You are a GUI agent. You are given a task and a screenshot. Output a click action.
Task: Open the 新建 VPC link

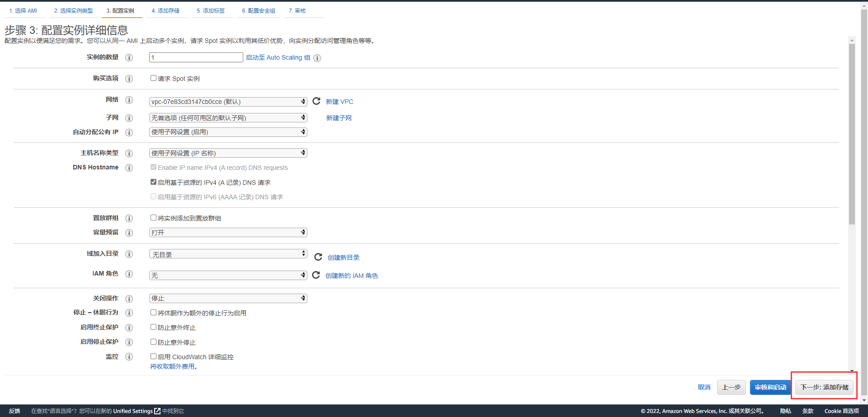pyautogui.click(x=340, y=102)
